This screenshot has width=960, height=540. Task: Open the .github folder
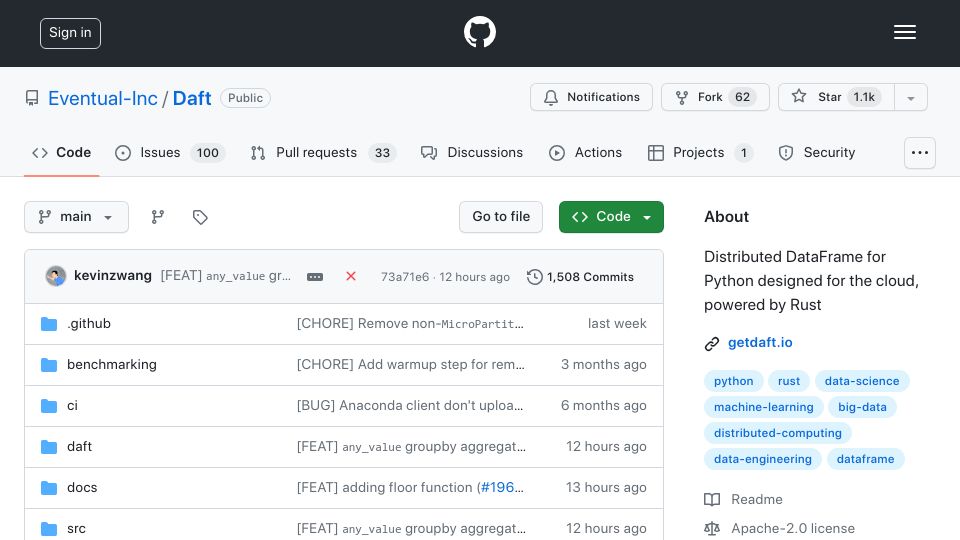coord(89,323)
